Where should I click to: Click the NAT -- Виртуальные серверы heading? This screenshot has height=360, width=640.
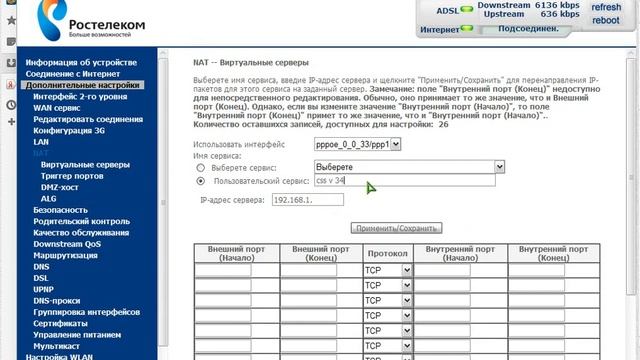tap(251, 62)
